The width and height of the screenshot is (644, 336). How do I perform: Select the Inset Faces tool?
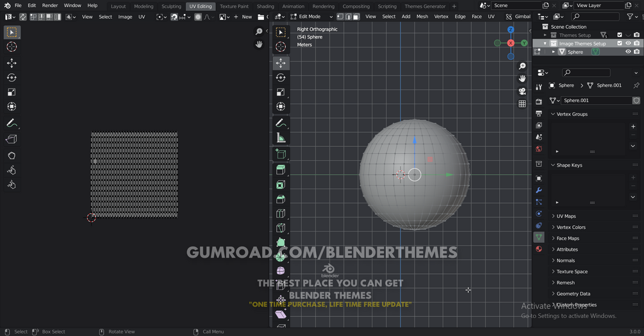pos(281,185)
